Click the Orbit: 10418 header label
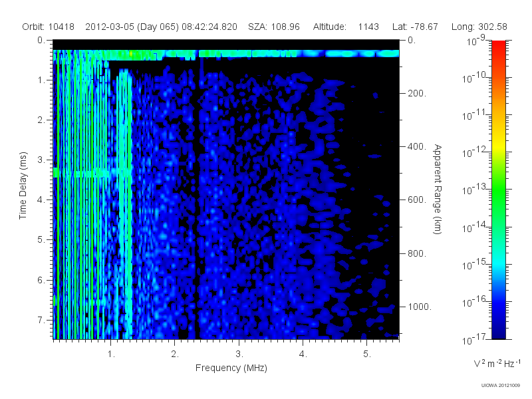 click(x=48, y=27)
